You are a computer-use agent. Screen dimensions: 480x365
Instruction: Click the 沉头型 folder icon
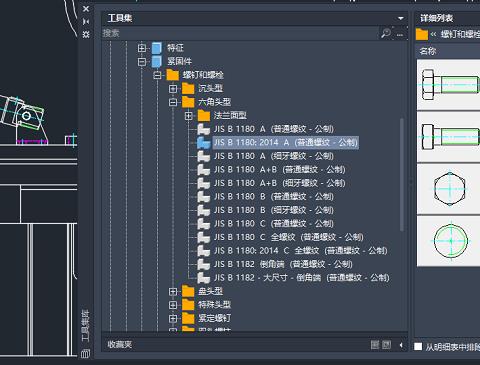(x=188, y=88)
